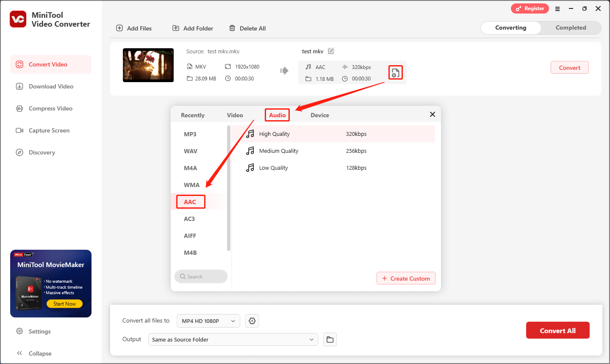Select High Quality 320kbps preset
This screenshot has width=610, height=364.
point(333,134)
